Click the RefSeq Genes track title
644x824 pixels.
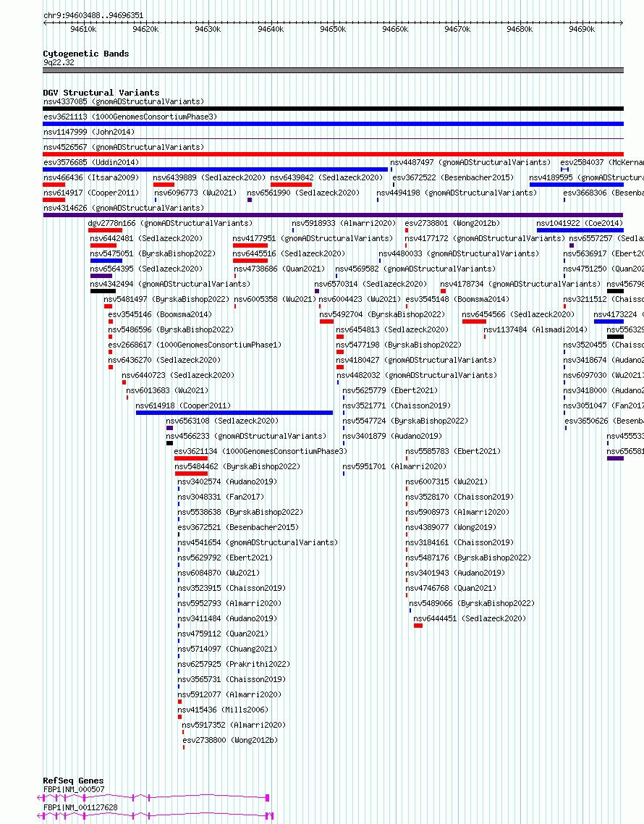73,781
